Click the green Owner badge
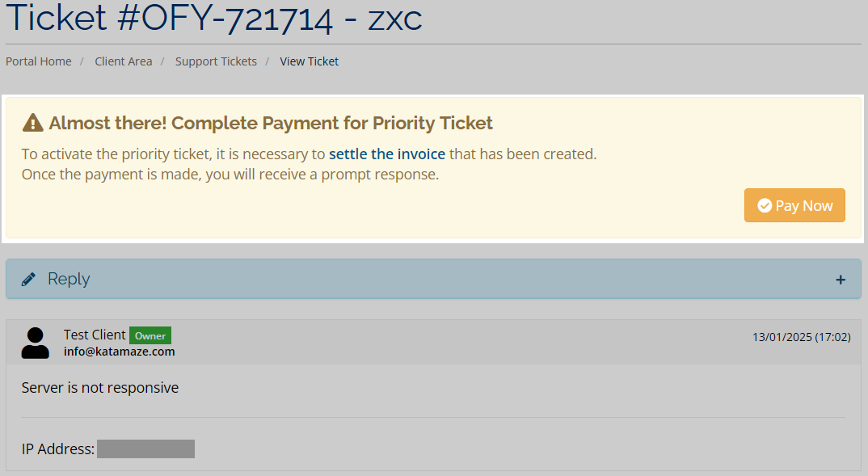 coord(150,335)
